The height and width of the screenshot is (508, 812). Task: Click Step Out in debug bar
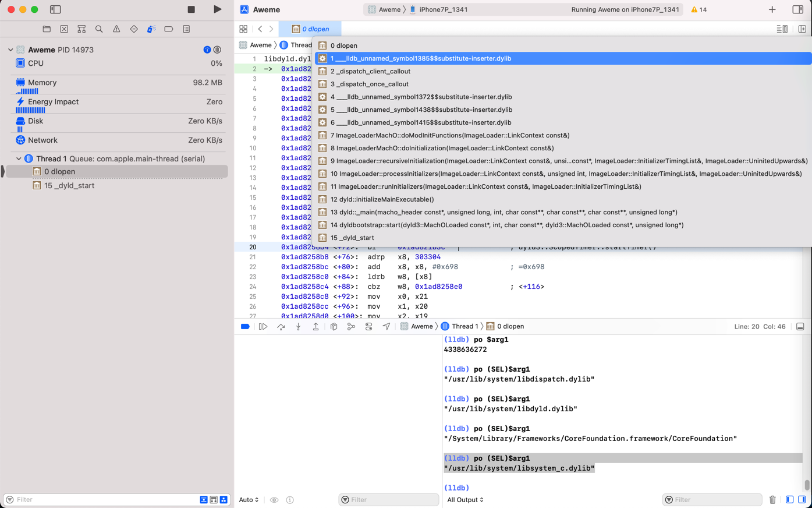[315, 327]
